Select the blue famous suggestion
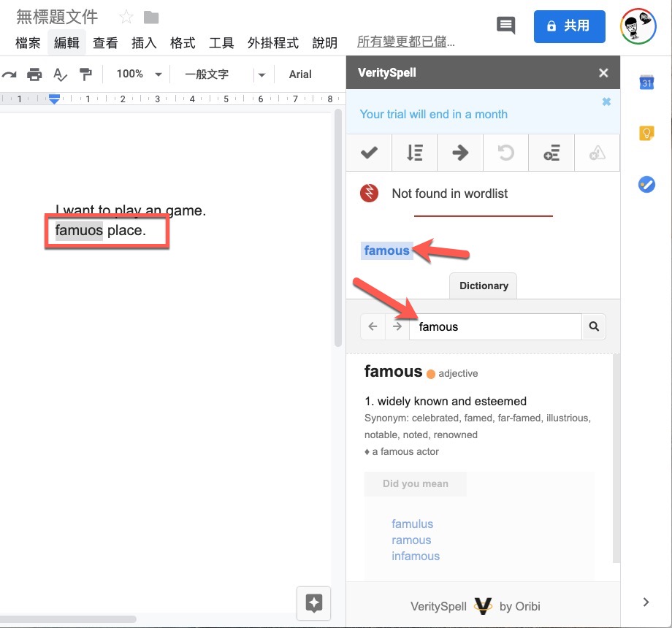This screenshot has height=628, width=672. [x=386, y=250]
